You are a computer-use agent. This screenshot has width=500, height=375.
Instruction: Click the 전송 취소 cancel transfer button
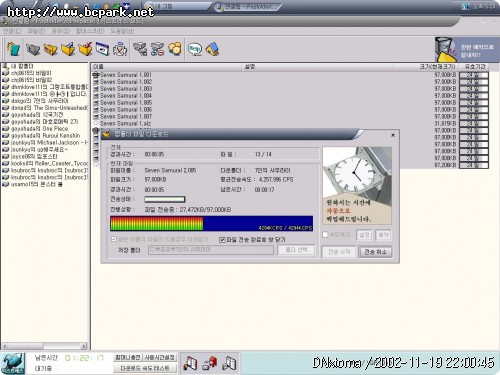[375, 252]
